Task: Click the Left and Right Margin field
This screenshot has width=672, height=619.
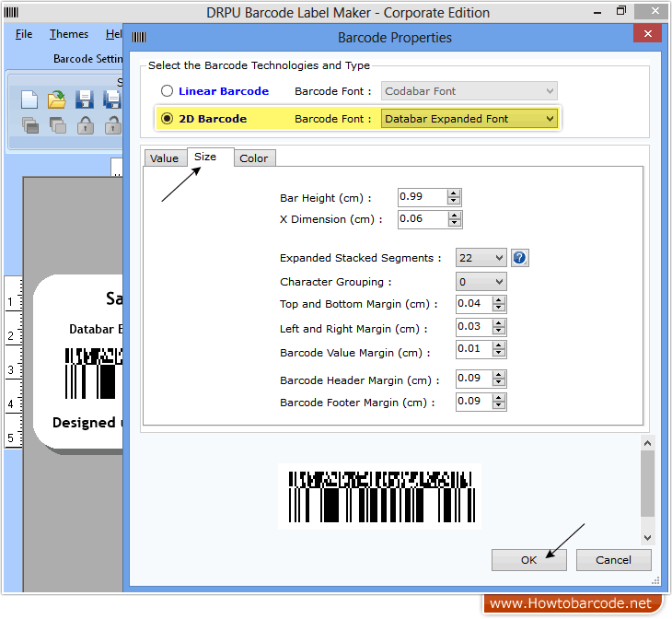Action: point(474,327)
